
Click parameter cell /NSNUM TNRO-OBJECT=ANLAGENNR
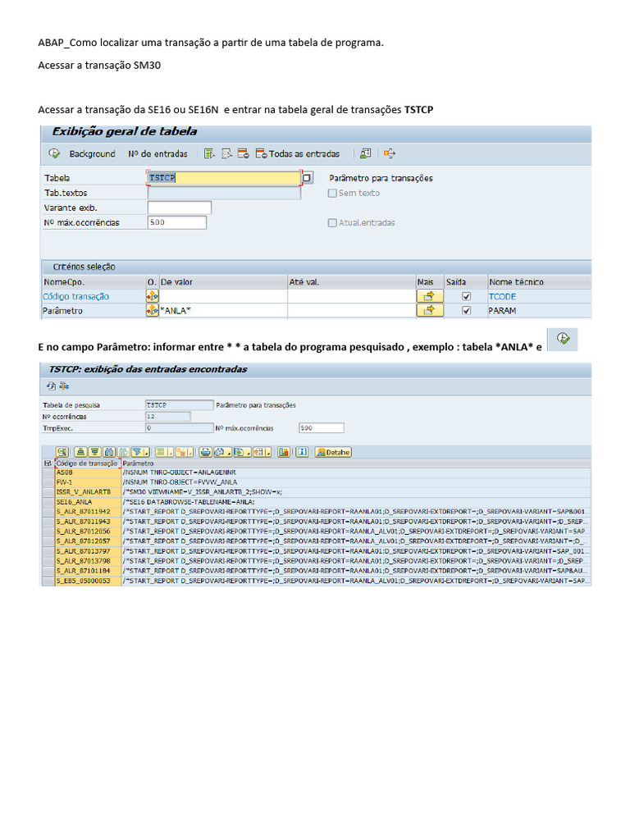pos(356,472)
